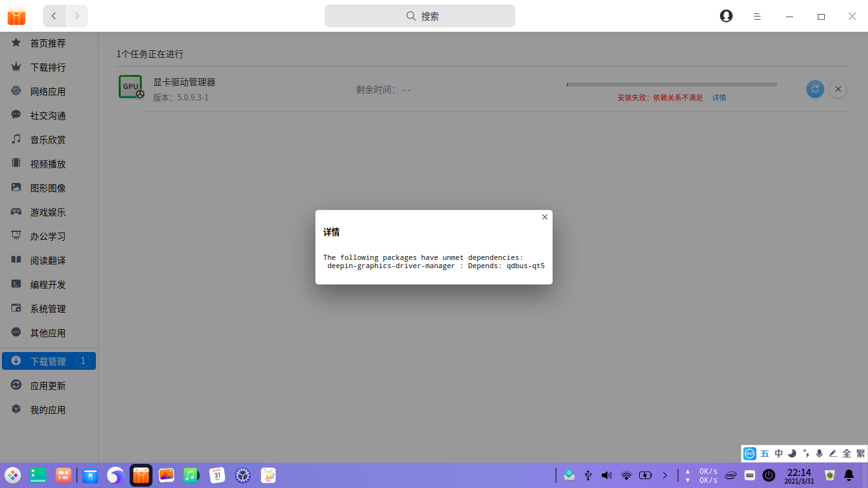868x488 pixels.
Task: Go back with the back arrow
Action: coord(54,16)
